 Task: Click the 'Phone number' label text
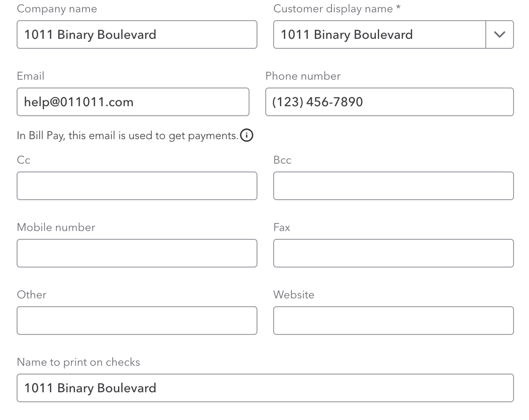[303, 76]
